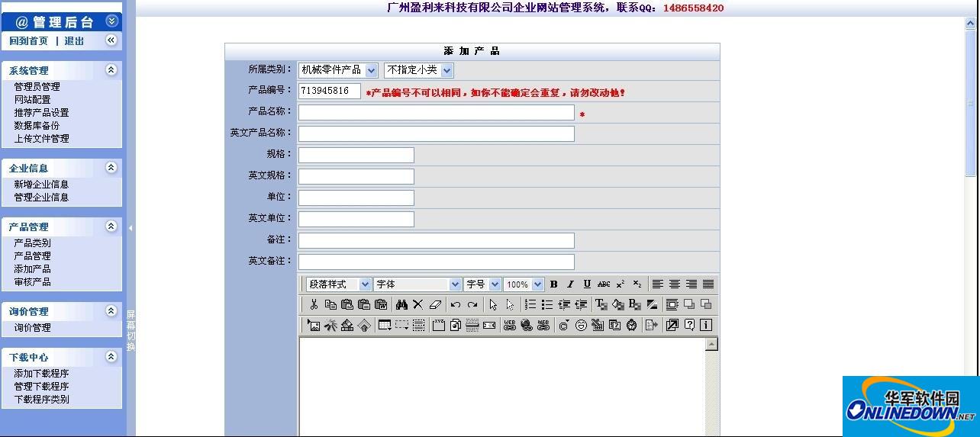Insert a table using the table icon
Viewport: 980px width, 437px height.
coord(385,325)
